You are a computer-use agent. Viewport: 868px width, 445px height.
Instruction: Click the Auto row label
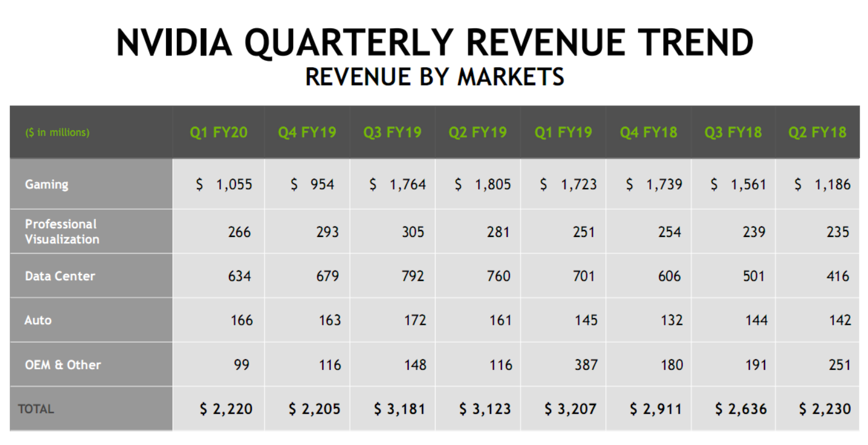click(x=38, y=320)
